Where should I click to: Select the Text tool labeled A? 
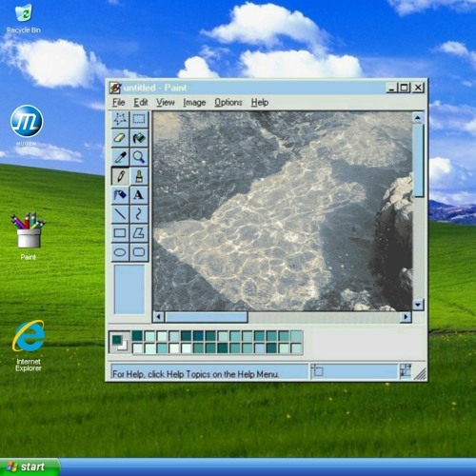(139, 195)
